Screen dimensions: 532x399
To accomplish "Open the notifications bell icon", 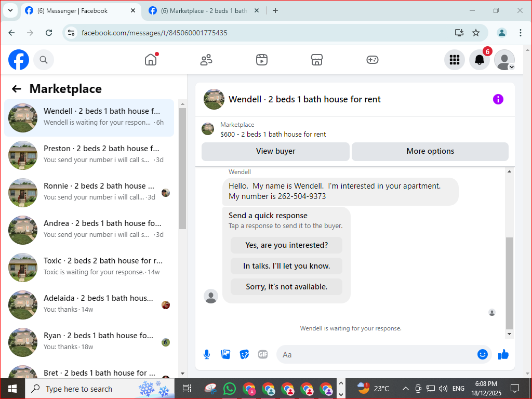I will coord(480,60).
